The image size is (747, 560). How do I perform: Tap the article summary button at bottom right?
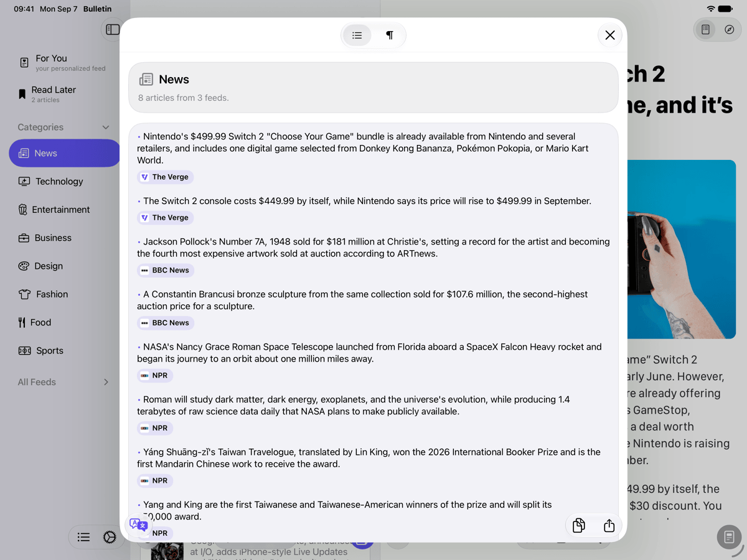click(729, 537)
